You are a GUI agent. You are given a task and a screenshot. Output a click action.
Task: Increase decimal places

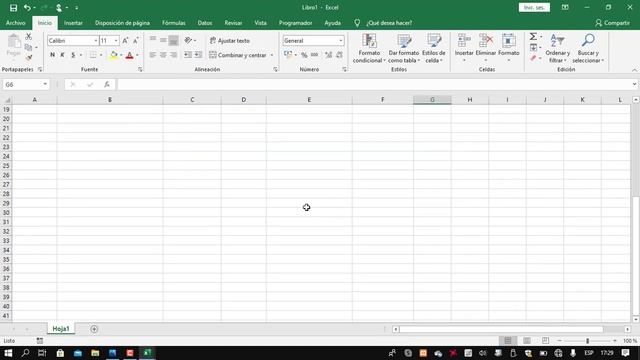tap(328, 55)
